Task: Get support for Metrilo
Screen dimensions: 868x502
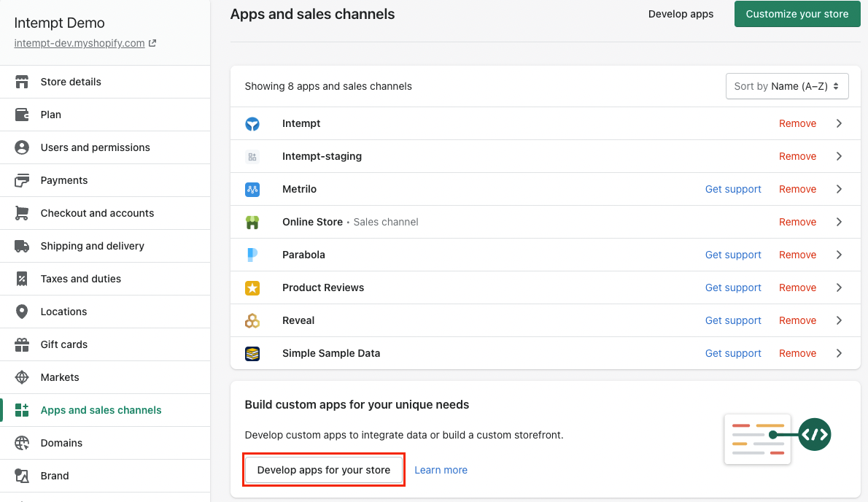Action: click(733, 189)
